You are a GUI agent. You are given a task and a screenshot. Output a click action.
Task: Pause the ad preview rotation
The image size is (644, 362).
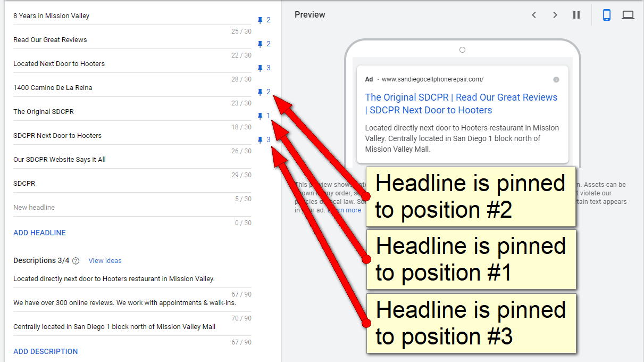click(x=576, y=15)
